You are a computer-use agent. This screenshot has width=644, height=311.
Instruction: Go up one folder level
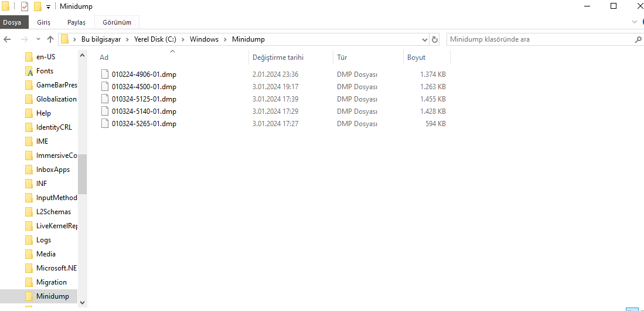[50, 39]
